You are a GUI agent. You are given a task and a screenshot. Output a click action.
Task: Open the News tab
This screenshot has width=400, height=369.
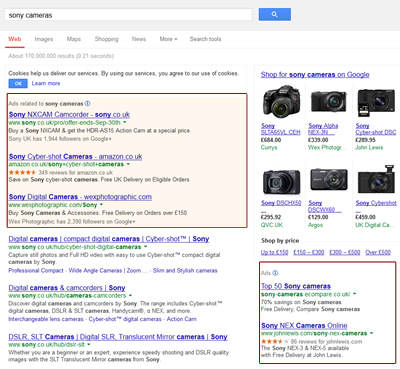[x=139, y=39]
